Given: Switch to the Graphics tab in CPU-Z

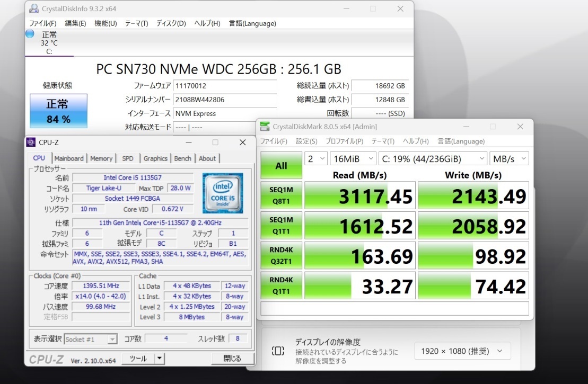Looking at the screenshot, I should tap(155, 158).
